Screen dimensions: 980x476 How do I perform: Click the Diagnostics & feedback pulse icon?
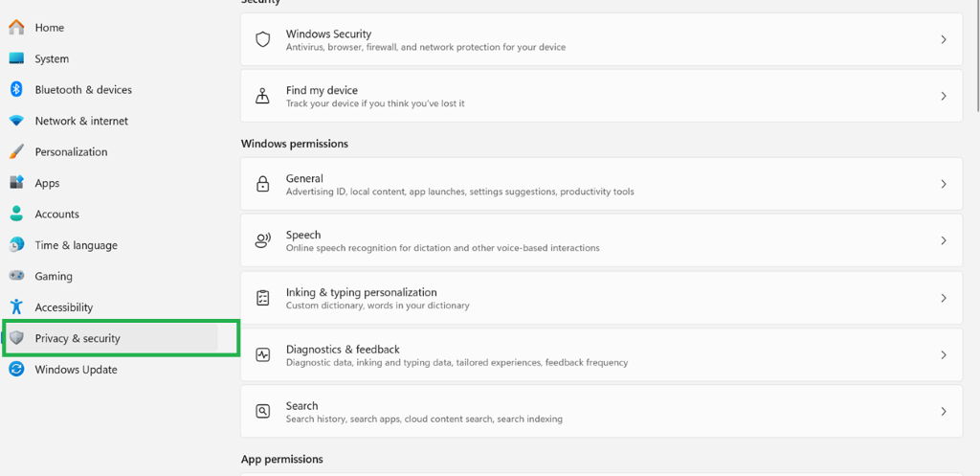263,354
